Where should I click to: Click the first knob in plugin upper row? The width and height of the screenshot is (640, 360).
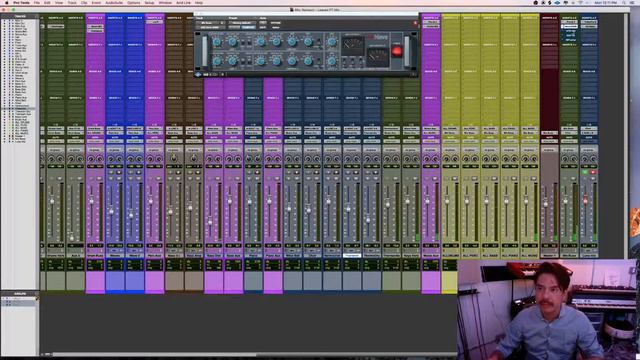217,42
